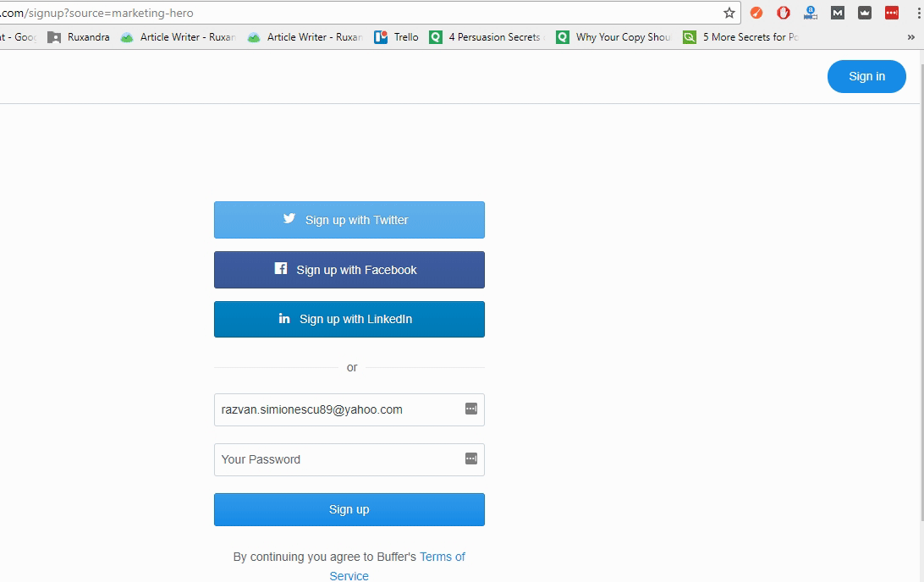Focus the email address field
Screen dimensions: 924x582
tap(349, 409)
